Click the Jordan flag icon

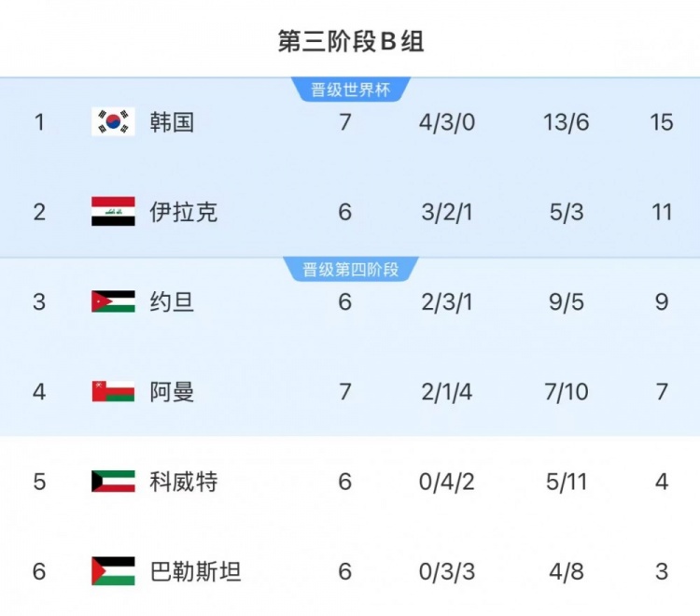[113, 301]
